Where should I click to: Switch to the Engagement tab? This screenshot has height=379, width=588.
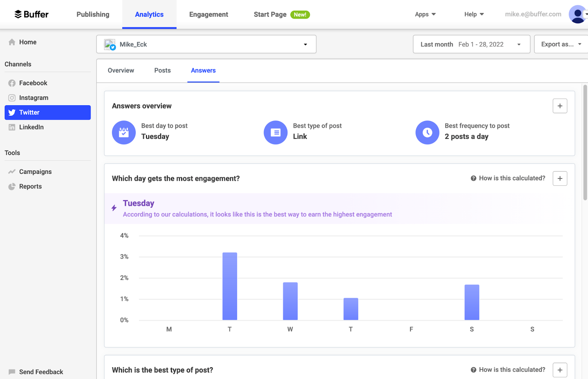(208, 14)
